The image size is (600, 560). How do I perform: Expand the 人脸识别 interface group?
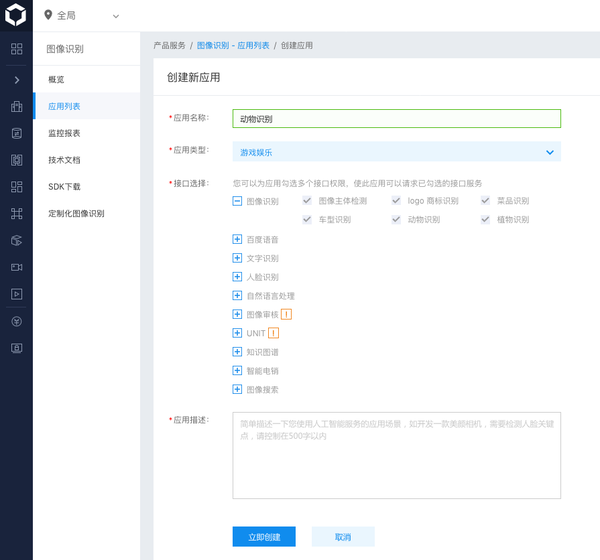(x=237, y=277)
